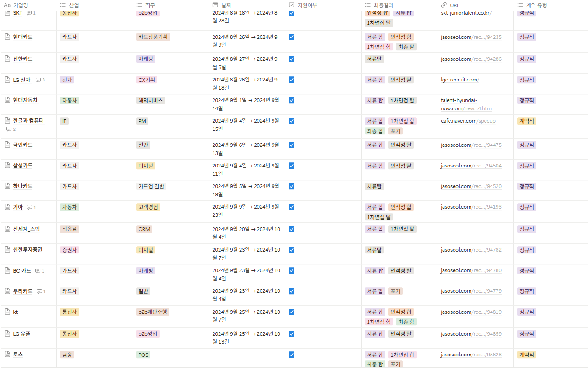This screenshot has height=371, width=588.
Task: Open the comment bubble next to 기아
Action: [31, 207]
